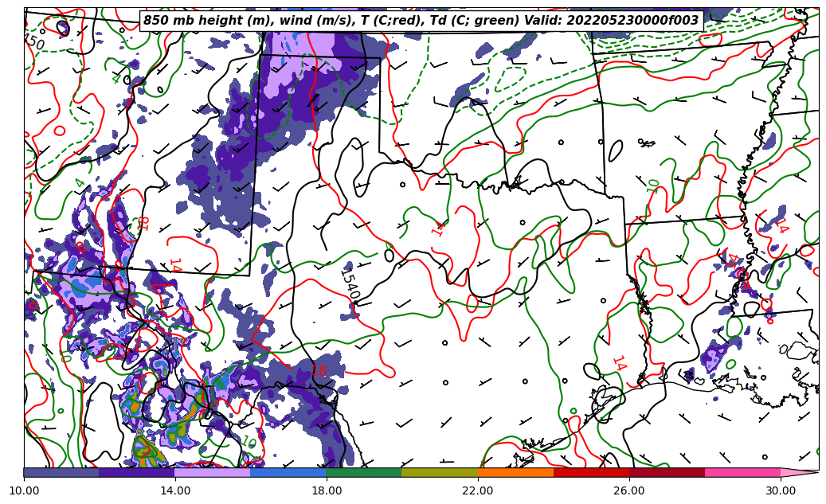This screenshot has height=504, width=826.
Task: Click the black 1540 height contour label
Action: [350, 283]
